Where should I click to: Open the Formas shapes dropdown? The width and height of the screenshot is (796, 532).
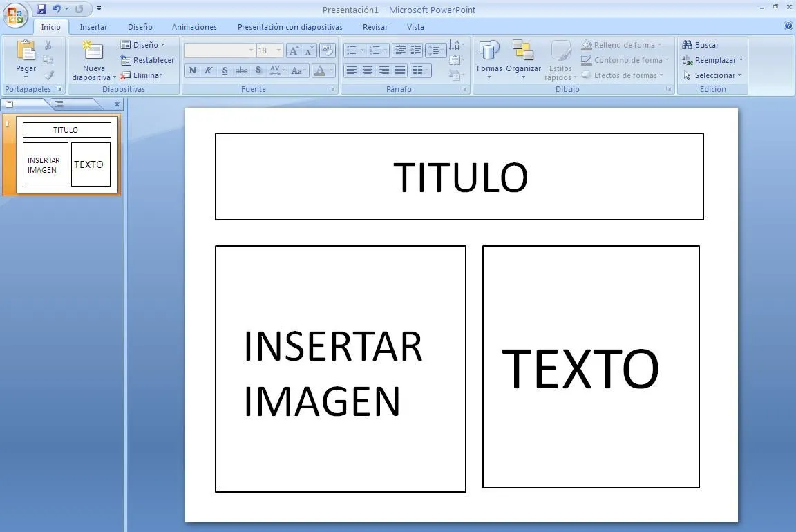pos(489,59)
